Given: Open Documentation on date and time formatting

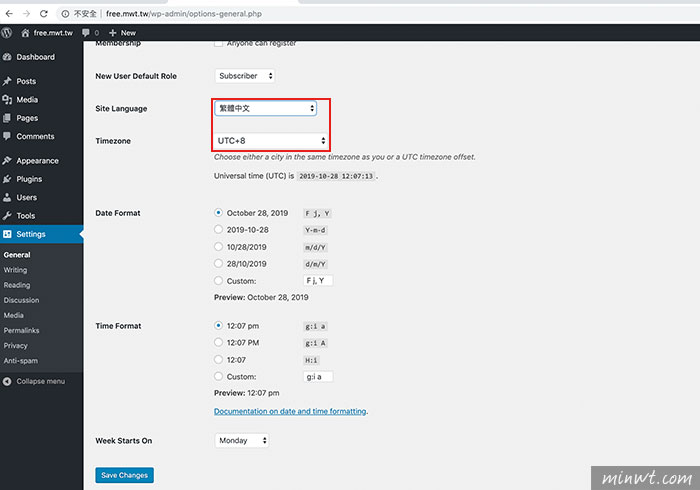Looking at the screenshot, I should click(290, 411).
